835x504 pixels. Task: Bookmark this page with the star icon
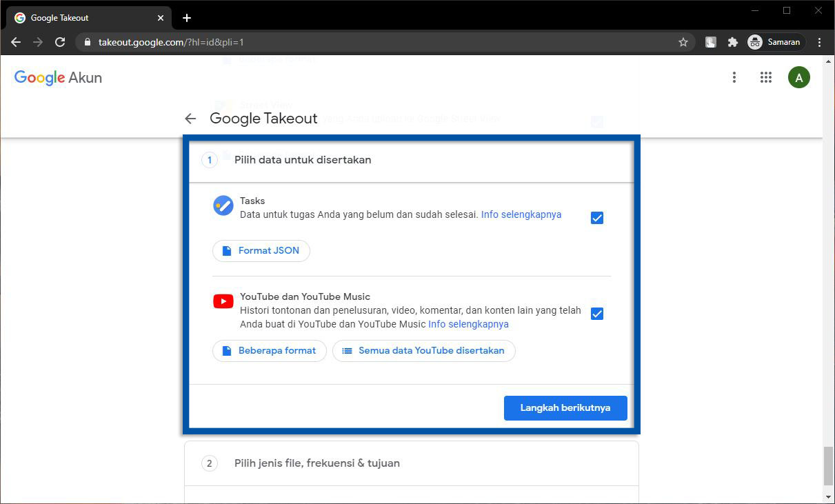click(x=683, y=42)
